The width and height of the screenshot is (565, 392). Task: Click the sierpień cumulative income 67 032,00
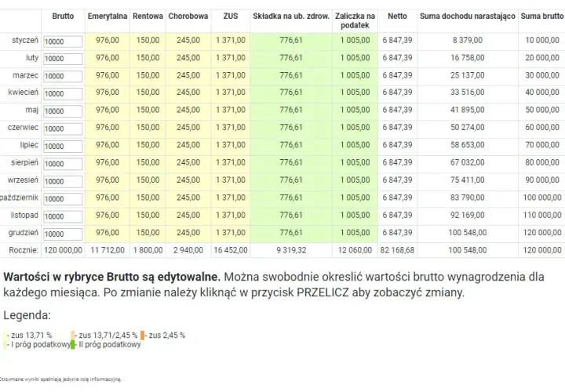(468, 163)
